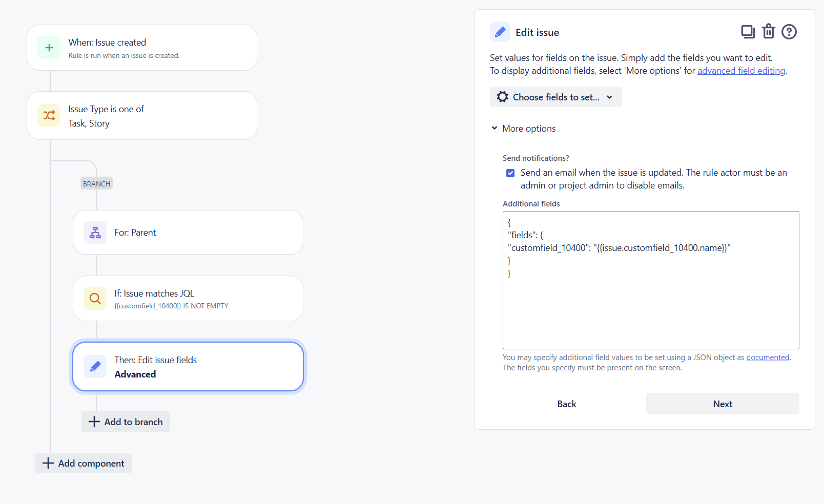This screenshot has height=504, width=824.
Task: Click the duplicate component icon
Action: [x=748, y=32]
